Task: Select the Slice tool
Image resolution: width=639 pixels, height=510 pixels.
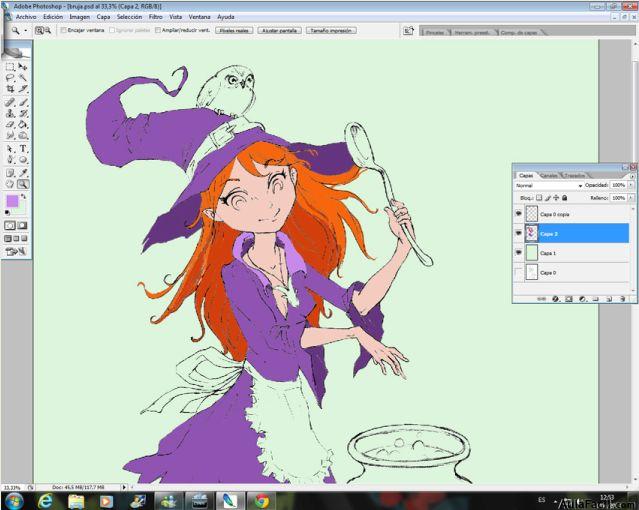Action: click(x=23, y=88)
